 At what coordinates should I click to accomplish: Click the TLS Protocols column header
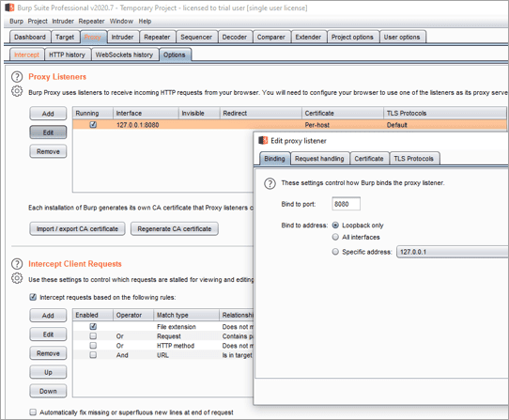coord(445,113)
